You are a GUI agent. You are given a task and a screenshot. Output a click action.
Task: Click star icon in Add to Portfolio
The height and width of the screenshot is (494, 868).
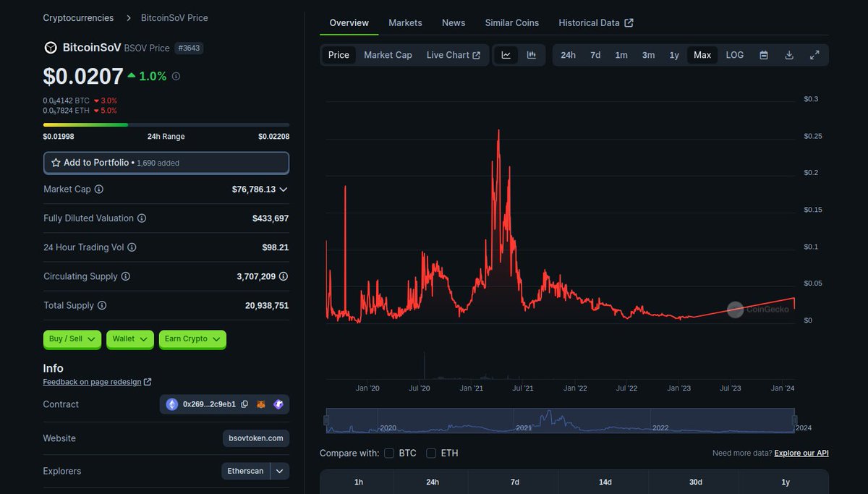click(x=56, y=163)
